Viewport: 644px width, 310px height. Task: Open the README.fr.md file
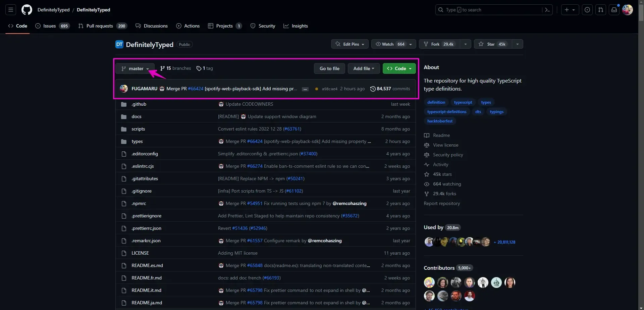pos(147,278)
